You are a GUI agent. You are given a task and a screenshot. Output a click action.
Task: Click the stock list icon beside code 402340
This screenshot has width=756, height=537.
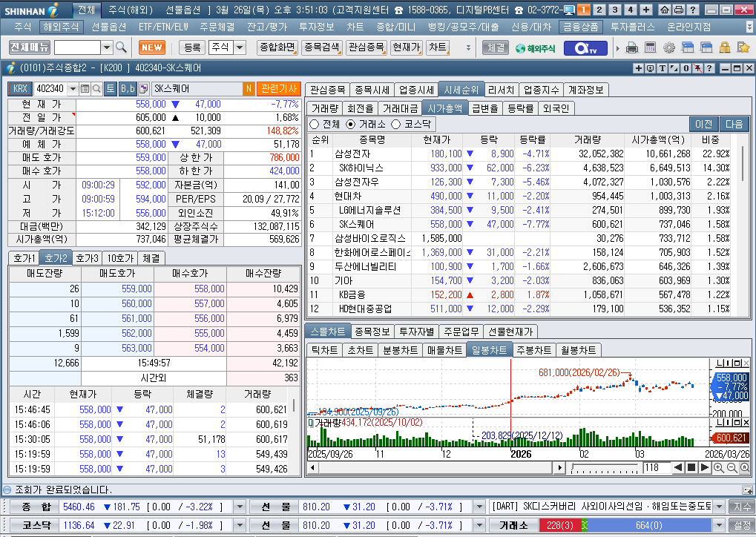click(x=85, y=89)
